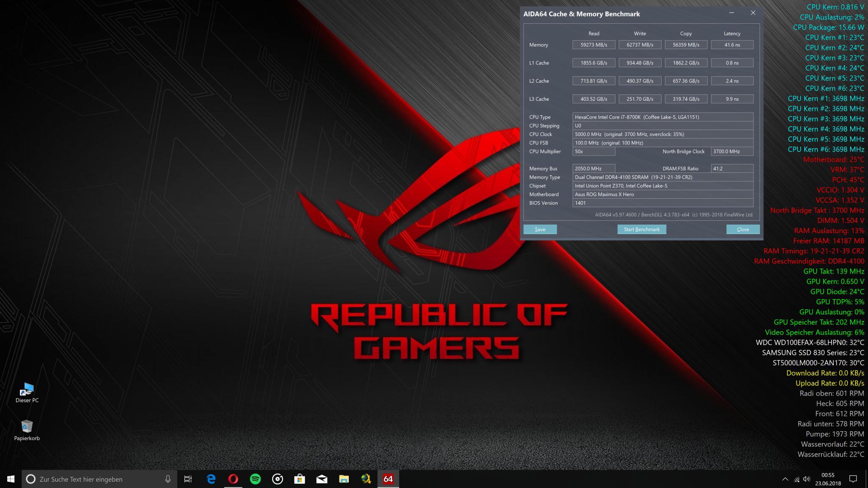The image size is (868, 488).
Task: Click the L2 Cache read value 713.81 GB/s
Action: 594,81
